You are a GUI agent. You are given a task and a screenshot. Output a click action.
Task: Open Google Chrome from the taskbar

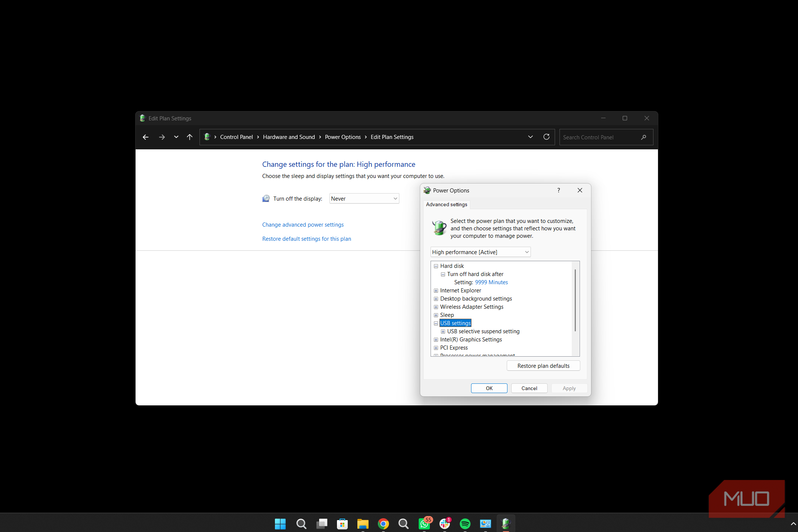(x=383, y=524)
